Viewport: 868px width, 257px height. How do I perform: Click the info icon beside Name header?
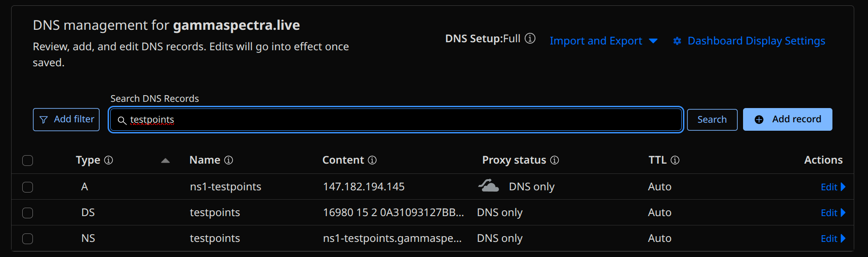point(229,160)
